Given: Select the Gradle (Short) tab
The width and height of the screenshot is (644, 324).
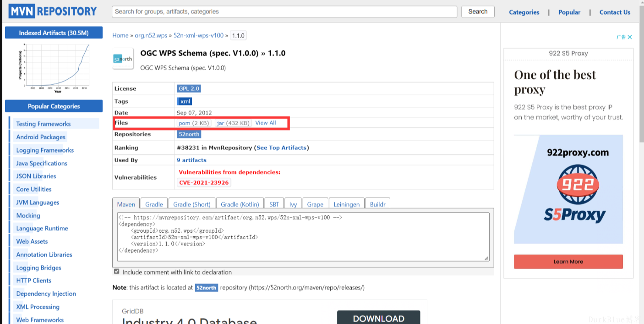Looking at the screenshot, I should coord(192,204).
